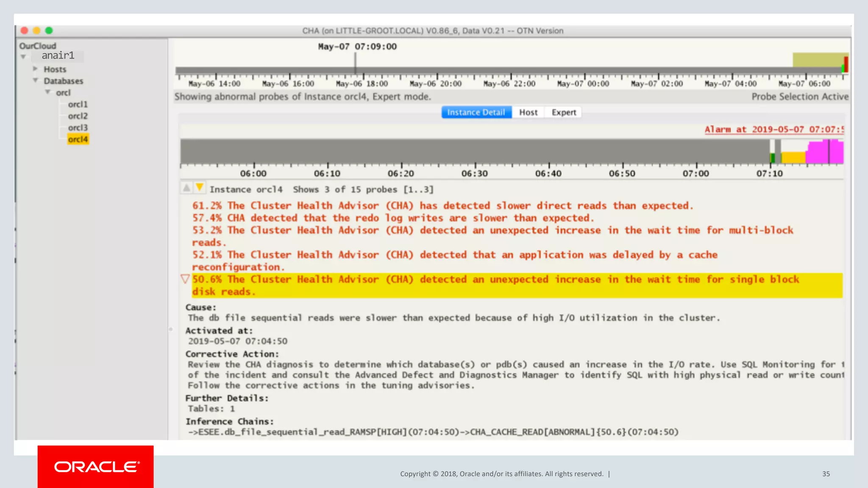868x488 pixels.
Task: Select the orcl3 instance
Action: pyautogui.click(x=78, y=128)
